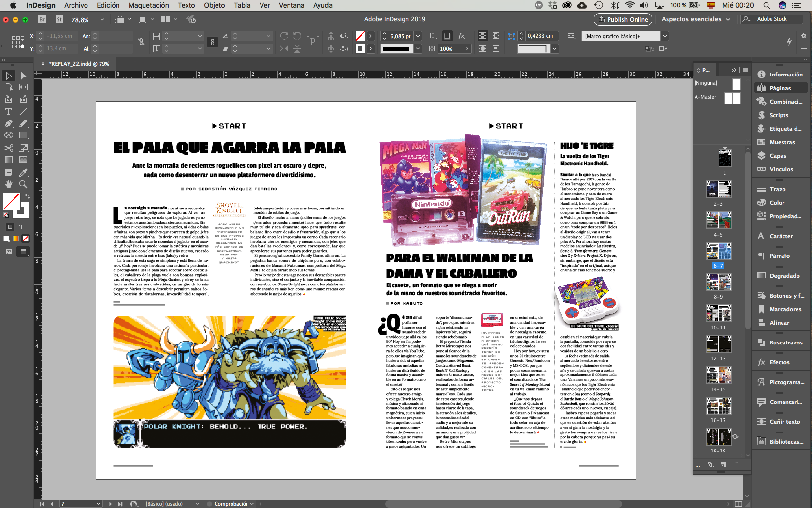Open the Texto menu
The height and width of the screenshot is (508, 812).
187,5
